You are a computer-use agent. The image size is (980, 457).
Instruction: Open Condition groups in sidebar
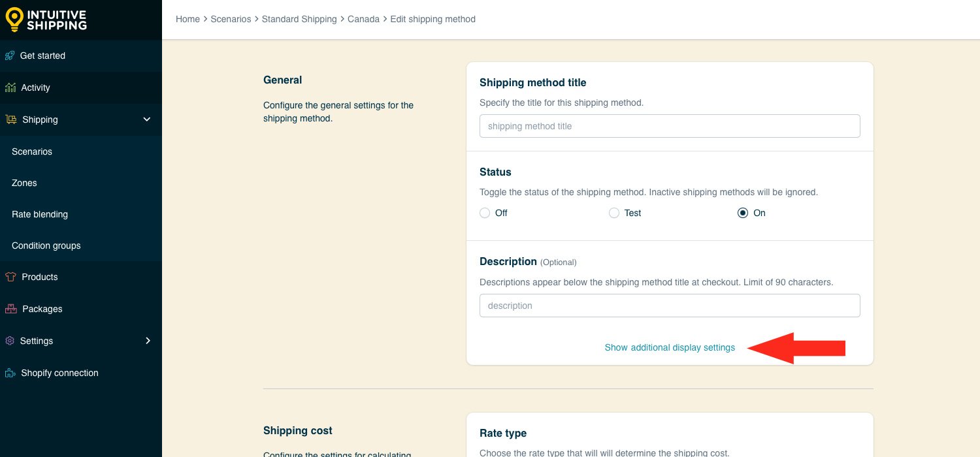point(81,245)
